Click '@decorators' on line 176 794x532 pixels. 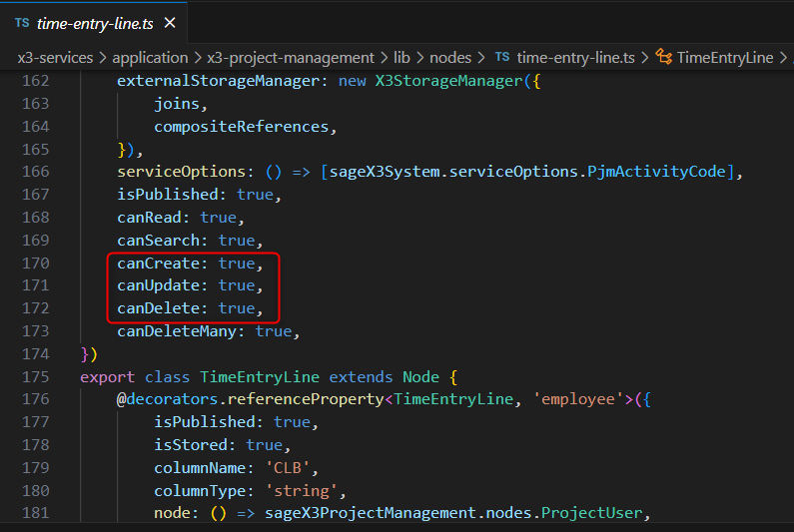click(x=167, y=399)
